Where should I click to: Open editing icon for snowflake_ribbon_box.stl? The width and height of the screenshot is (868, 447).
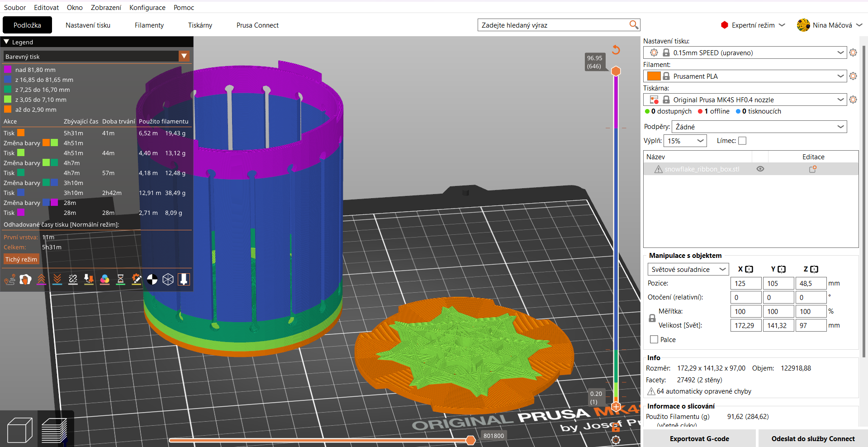(x=813, y=169)
